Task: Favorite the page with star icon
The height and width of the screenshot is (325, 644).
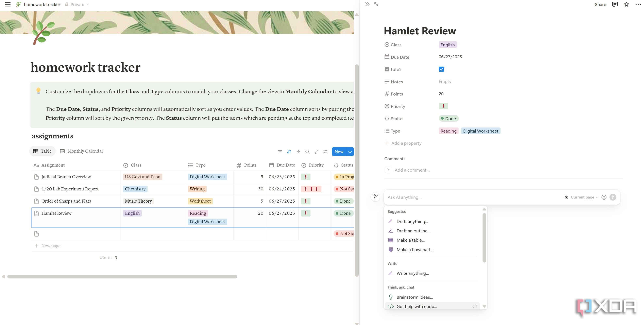Action: tap(626, 4)
